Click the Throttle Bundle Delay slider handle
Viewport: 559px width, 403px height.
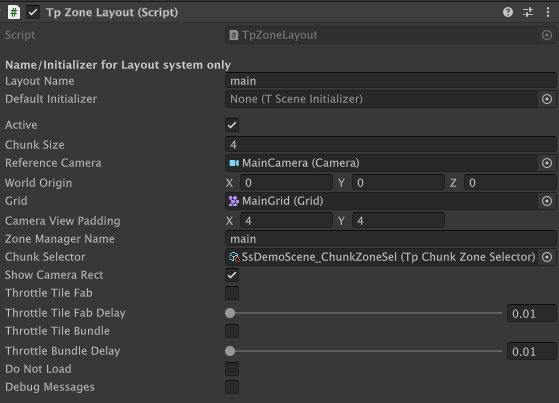[x=230, y=351]
